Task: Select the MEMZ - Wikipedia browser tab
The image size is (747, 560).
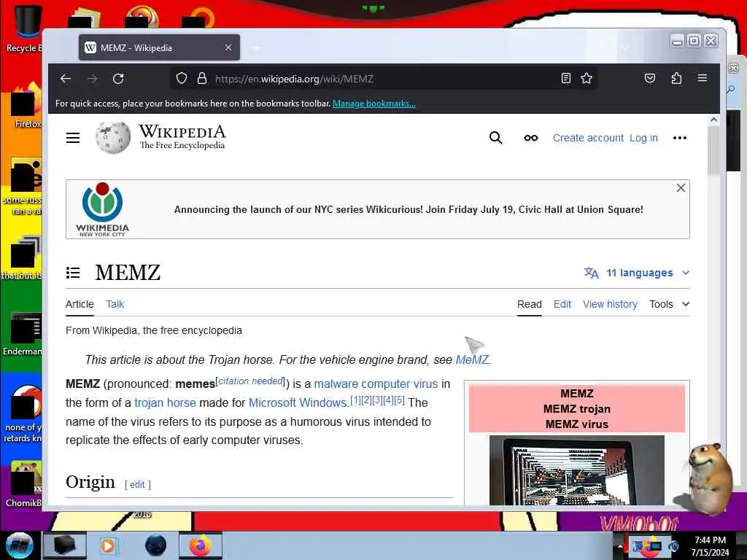Action: [159, 47]
